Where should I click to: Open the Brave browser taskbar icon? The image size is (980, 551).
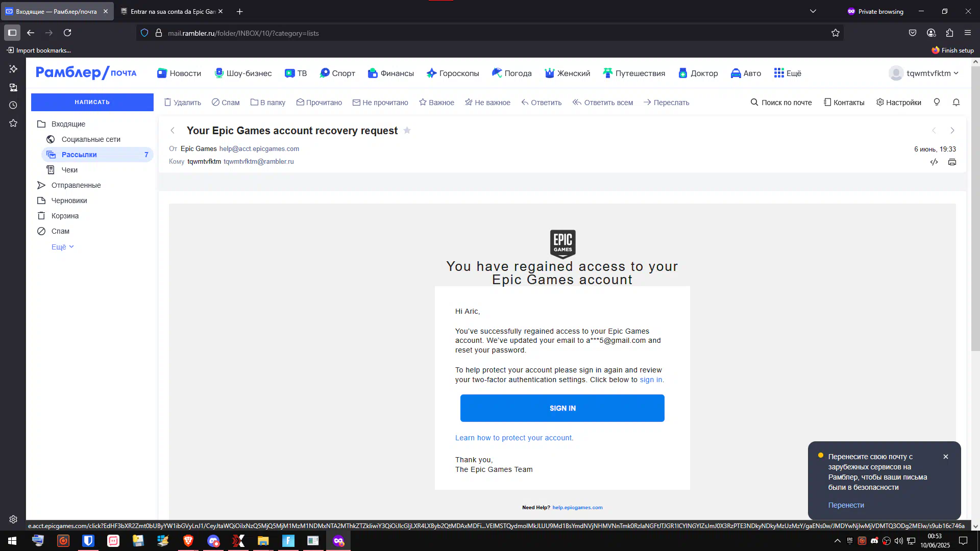pyautogui.click(x=188, y=541)
